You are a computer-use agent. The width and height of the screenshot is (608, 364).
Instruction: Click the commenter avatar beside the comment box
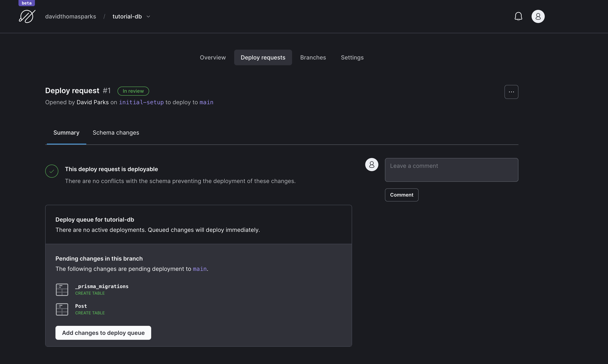(372, 165)
